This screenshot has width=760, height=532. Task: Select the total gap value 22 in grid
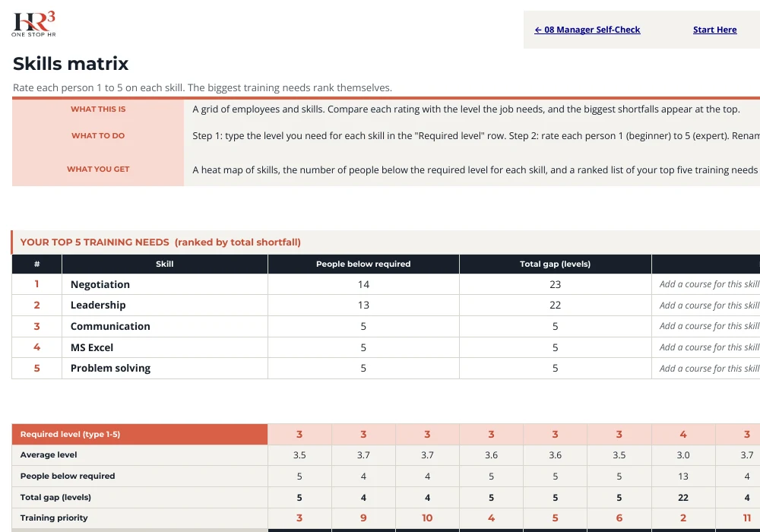pyautogui.click(x=683, y=497)
